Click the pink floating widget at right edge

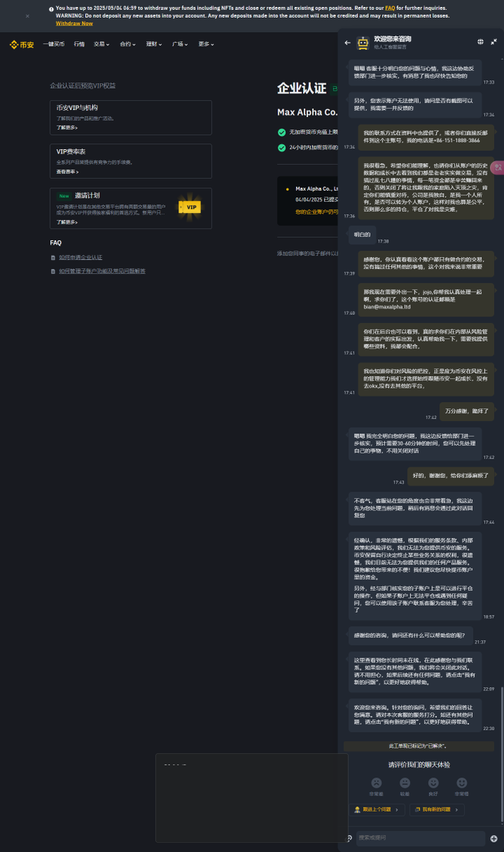[498, 167]
